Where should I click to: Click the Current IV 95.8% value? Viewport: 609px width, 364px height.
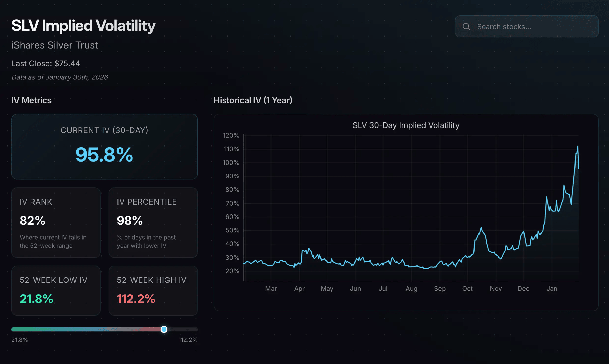tap(104, 155)
